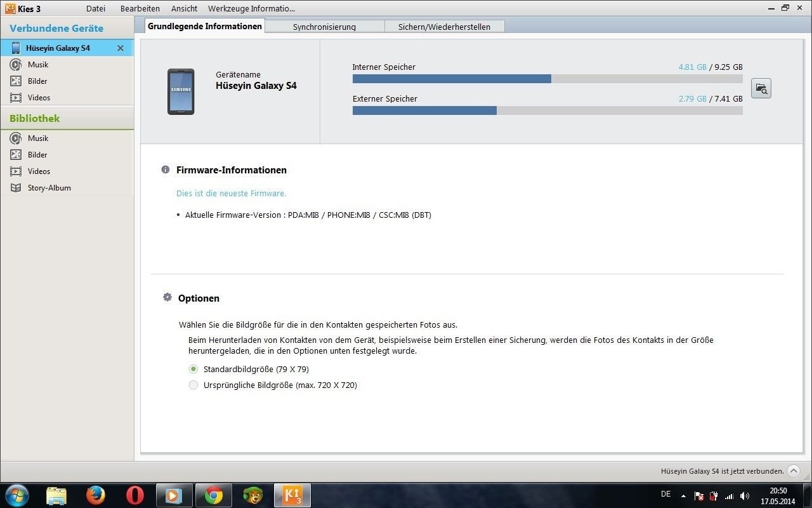
Task: Click the Musik icon under Verbundene Geräte
Action: pos(16,65)
